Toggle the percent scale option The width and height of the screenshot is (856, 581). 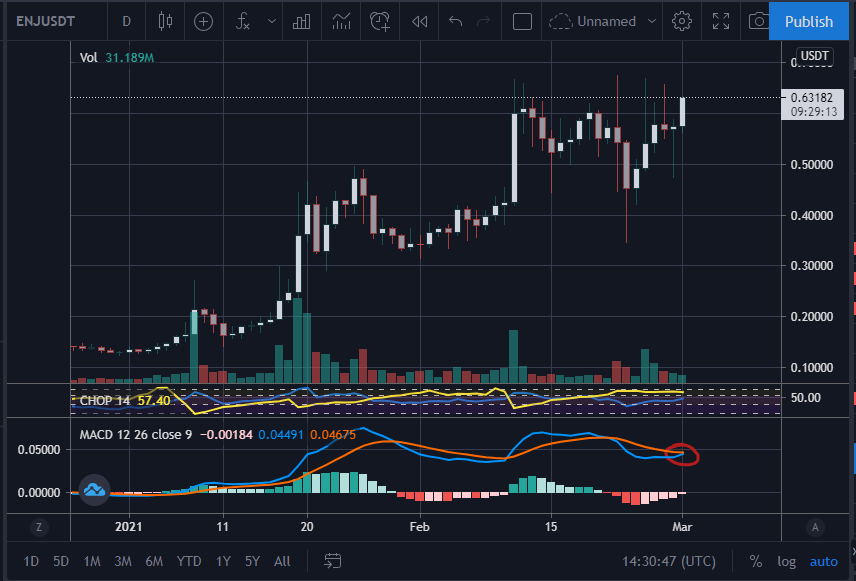point(756,561)
